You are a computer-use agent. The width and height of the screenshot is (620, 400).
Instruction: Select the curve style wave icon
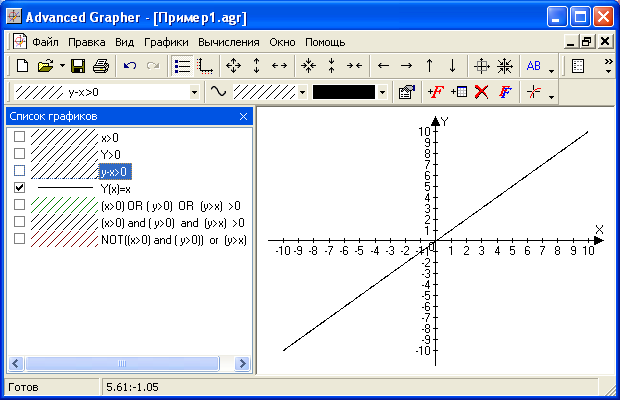(x=218, y=92)
